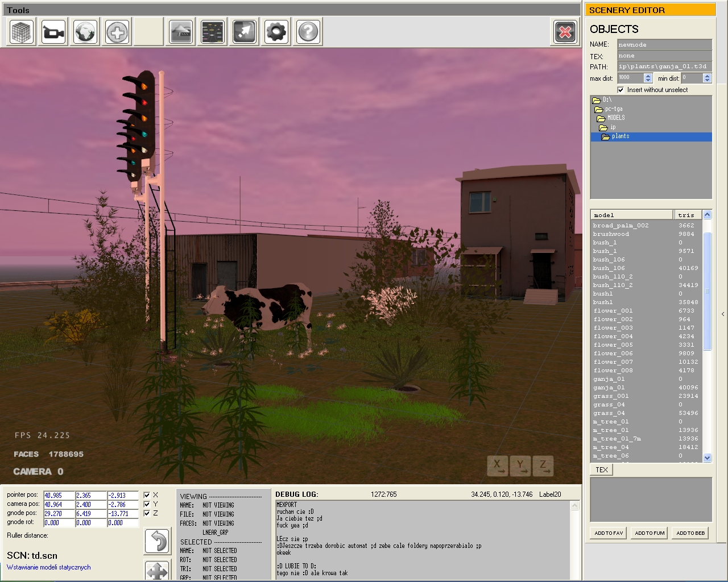This screenshot has width=728, height=582.
Task: Switch to the TEX tab
Action: [602, 469]
